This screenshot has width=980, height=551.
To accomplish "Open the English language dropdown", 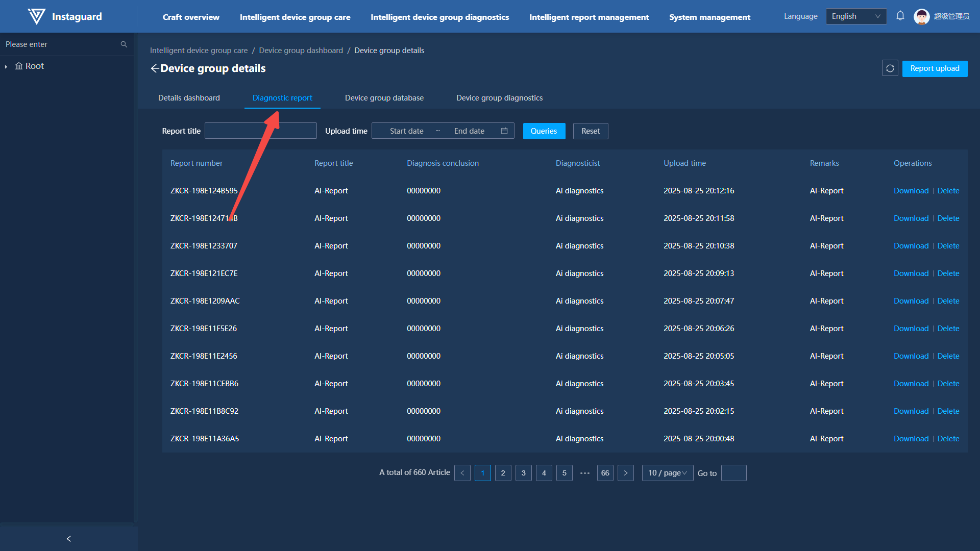I will point(856,16).
